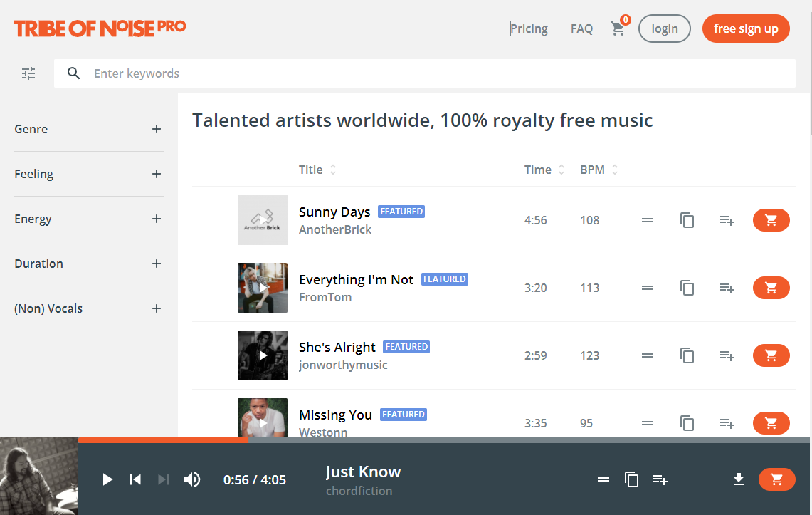The width and height of the screenshot is (812, 515).
Task: Open the Pricing page
Action: tap(529, 28)
